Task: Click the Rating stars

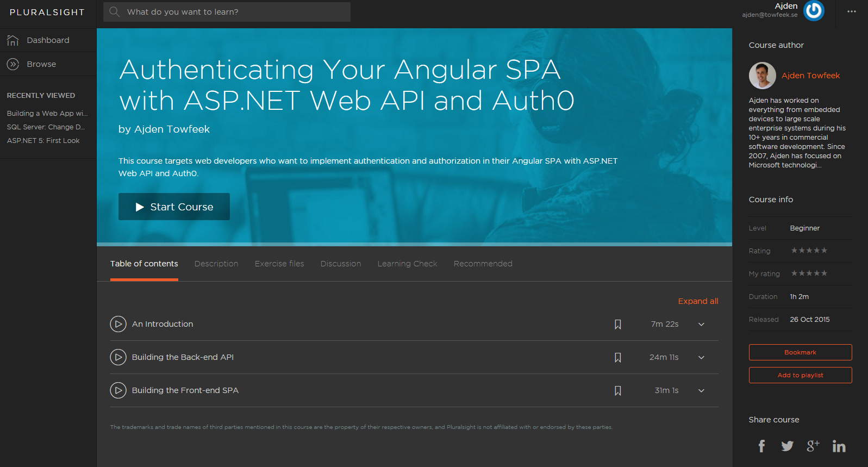Action: 809,251
